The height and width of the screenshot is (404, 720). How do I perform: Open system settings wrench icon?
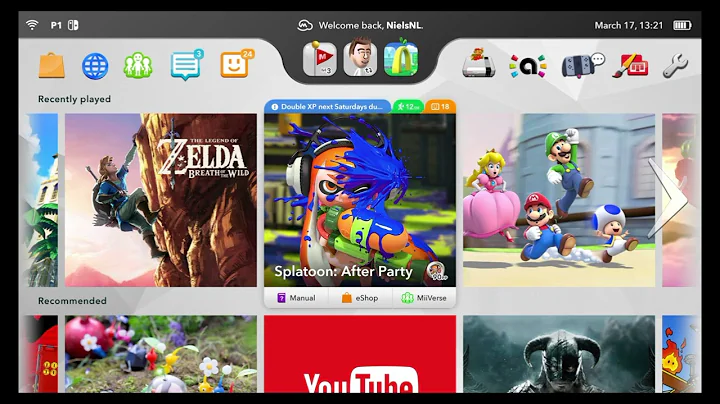[x=675, y=66]
